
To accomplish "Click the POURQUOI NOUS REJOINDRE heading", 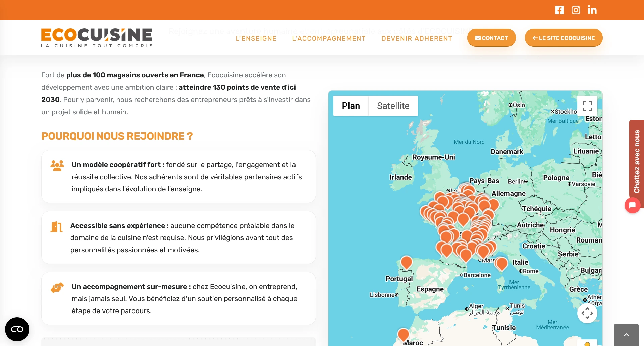I will [x=117, y=136].
